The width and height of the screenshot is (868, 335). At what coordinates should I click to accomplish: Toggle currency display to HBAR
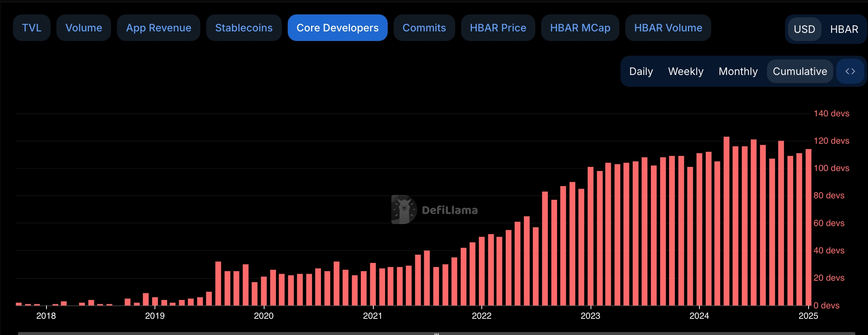(x=845, y=29)
